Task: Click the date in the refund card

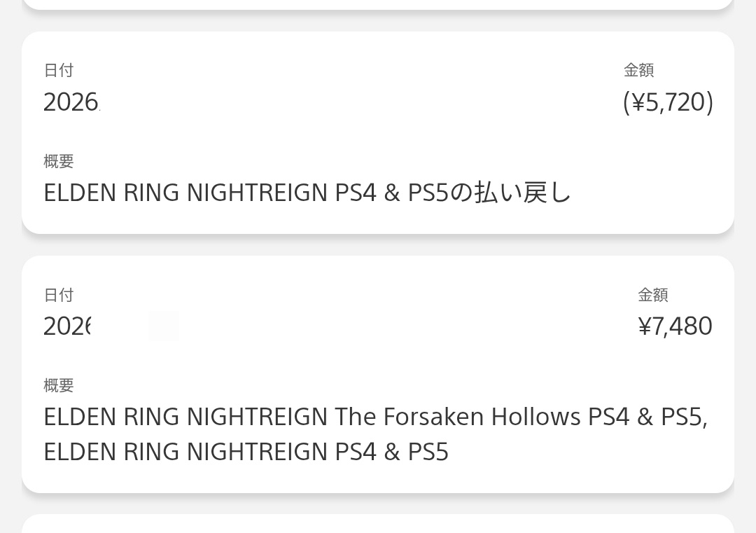Action: [x=71, y=103]
